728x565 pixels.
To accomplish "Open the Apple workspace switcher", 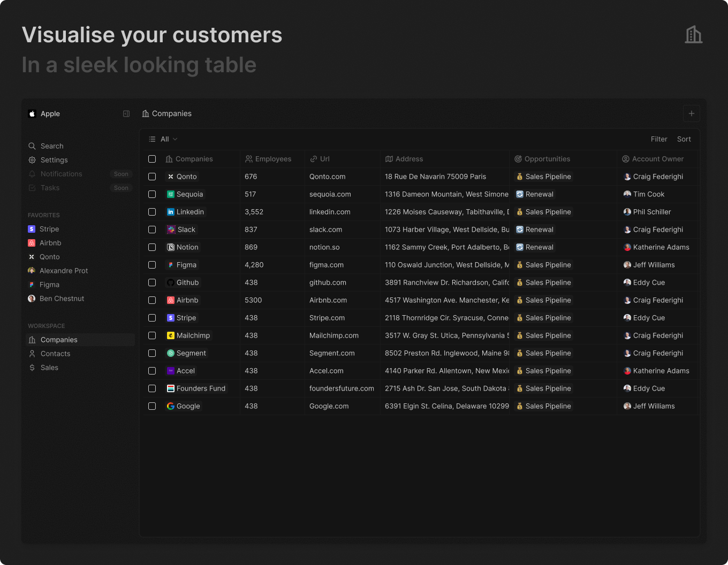I will click(45, 114).
